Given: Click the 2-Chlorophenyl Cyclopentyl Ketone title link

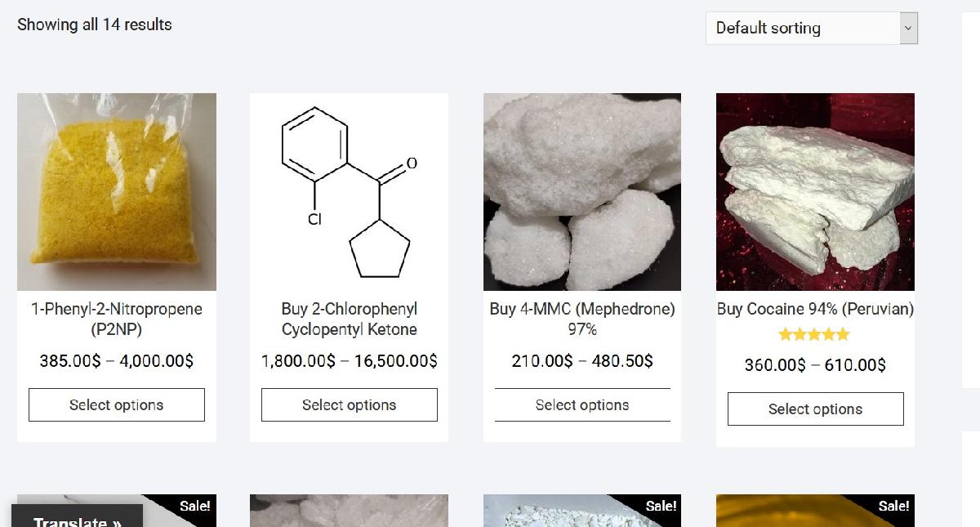Looking at the screenshot, I should coord(349,319).
